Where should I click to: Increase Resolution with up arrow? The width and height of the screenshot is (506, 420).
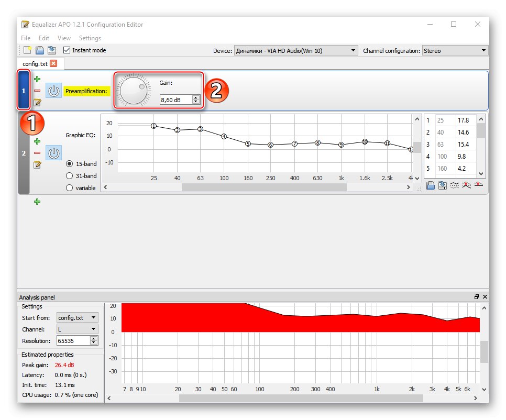tap(94, 338)
